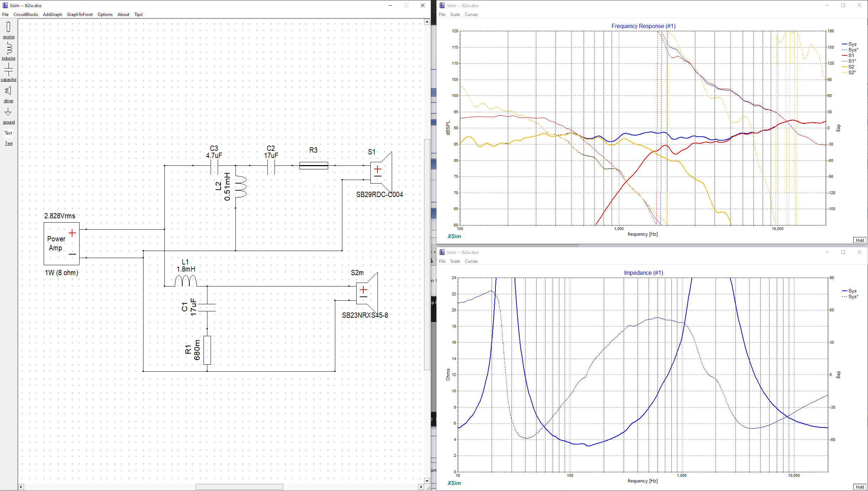Open Scale menu in Impedance window
The height and width of the screenshot is (491, 868).
(x=455, y=261)
